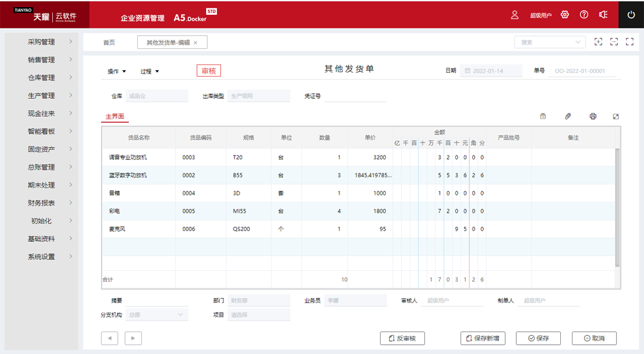Expand the 分支机构 dropdown
The height and width of the screenshot is (354, 644).
(156, 315)
